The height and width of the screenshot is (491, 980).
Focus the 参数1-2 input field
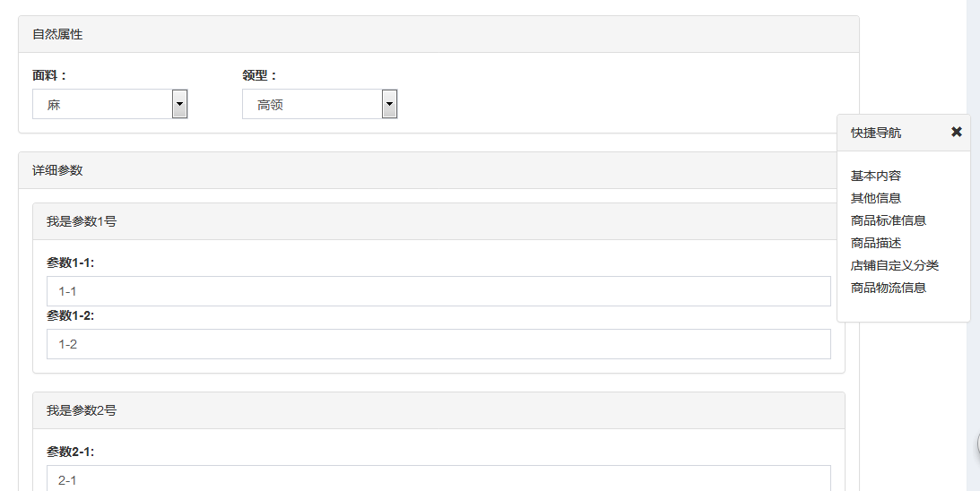click(438, 344)
